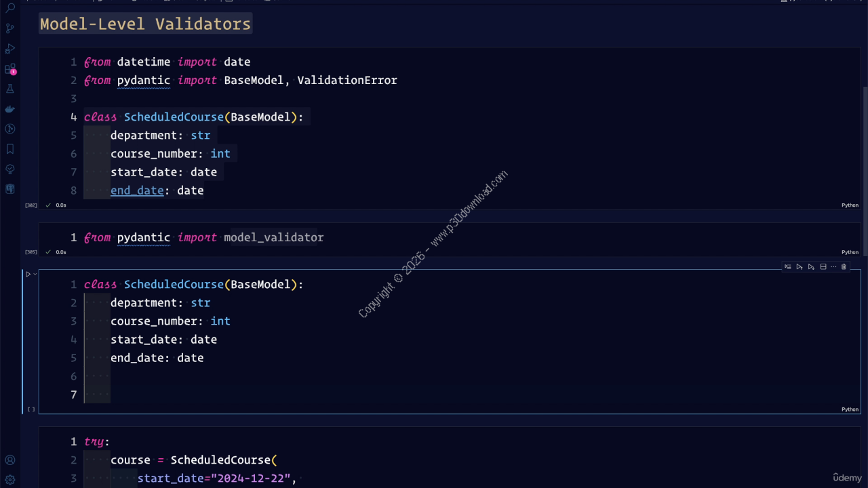Viewport: 868px width, 488px height.
Task: Open more cell actions ellipsis menu
Action: 833,267
